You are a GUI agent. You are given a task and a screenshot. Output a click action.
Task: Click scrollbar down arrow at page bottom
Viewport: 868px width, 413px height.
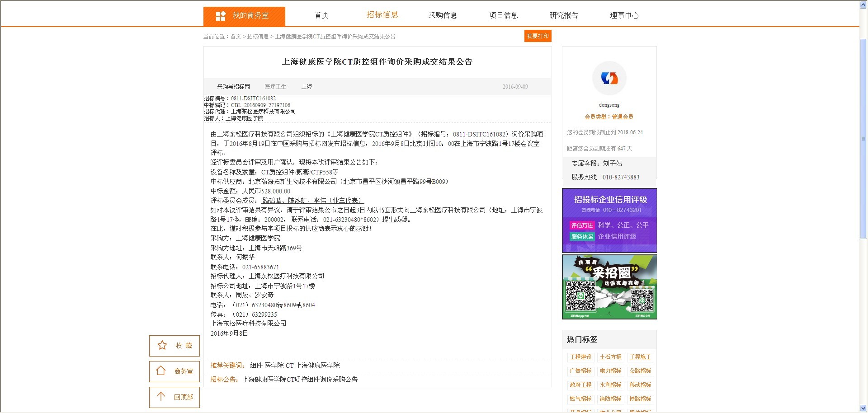tap(863, 408)
